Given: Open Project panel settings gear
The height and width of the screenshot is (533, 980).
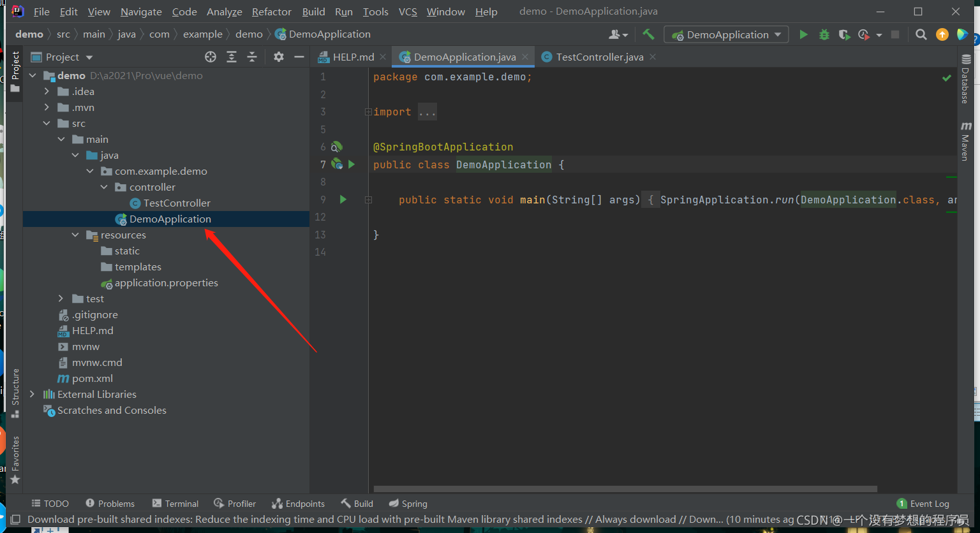Looking at the screenshot, I should point(279,57).
